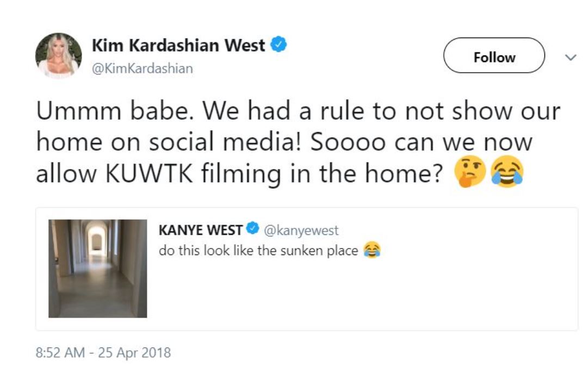The width and height of the screenshot is (588, 373).
Task: Click laughing emoji after 'sunken place'
Action: click(x=372, y=251)
